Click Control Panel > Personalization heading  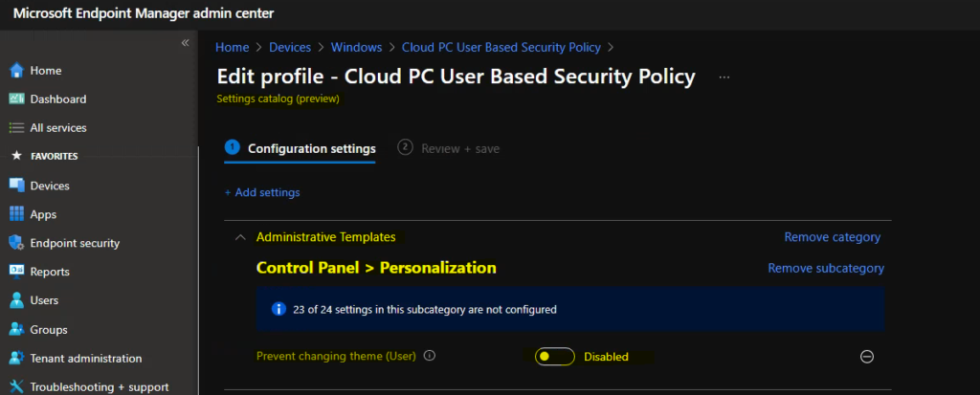[x=376, y=268]
